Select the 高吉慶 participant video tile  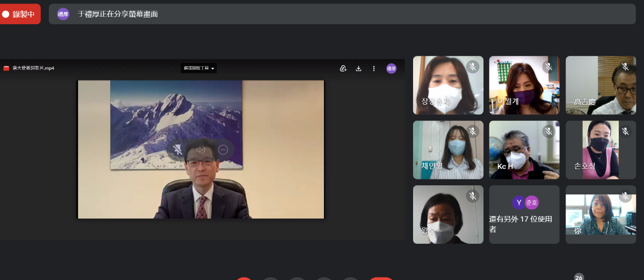[x=600, y=85]
